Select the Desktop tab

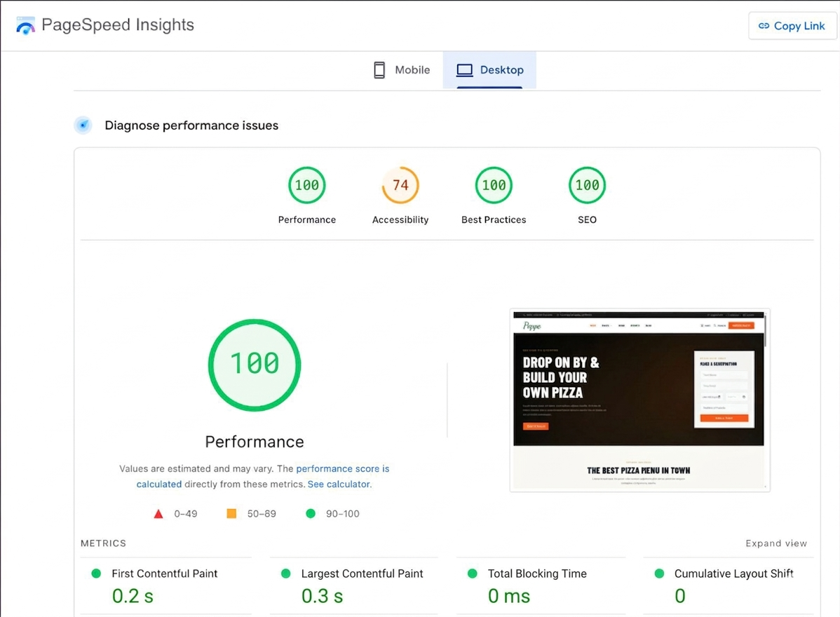point(489,70)
